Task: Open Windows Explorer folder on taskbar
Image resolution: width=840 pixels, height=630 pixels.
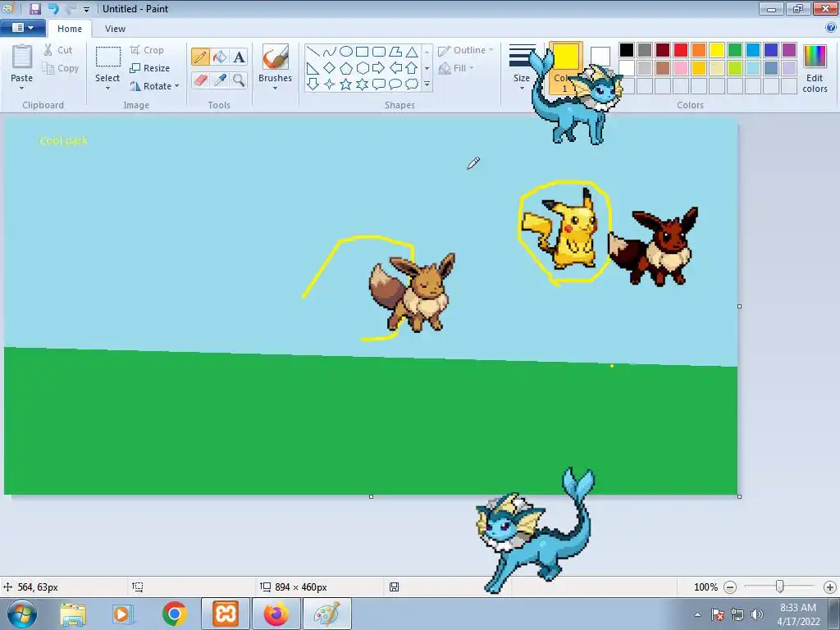Action: pyautogui.click(x=73, y=614)
